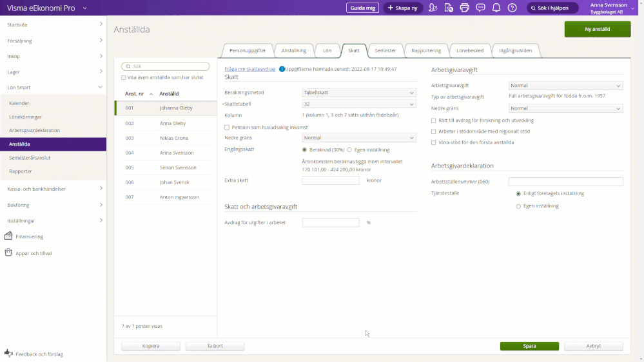Open the notifications bell
This screenshot has height=362, width=644.
click(x=496, y=8)
